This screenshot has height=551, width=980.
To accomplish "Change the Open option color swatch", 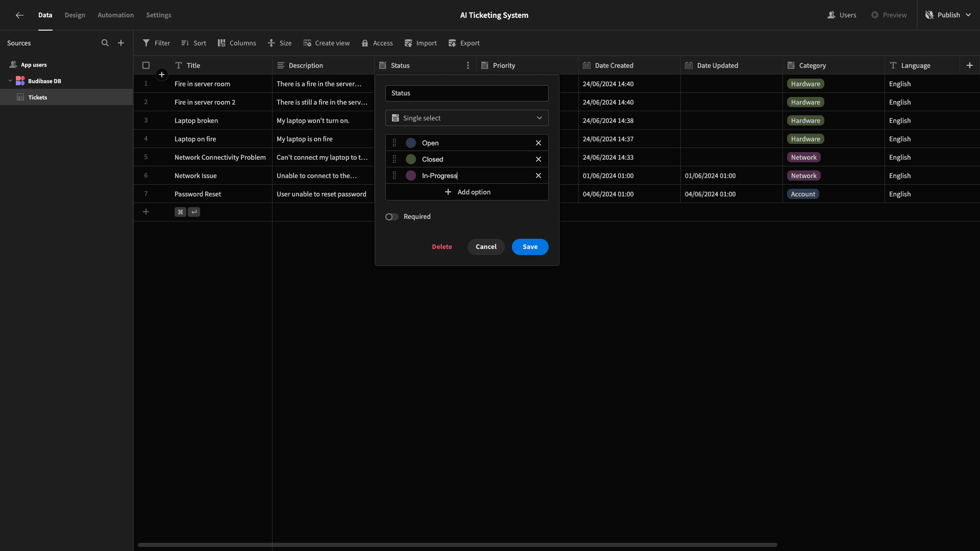I will pos(411,143).
